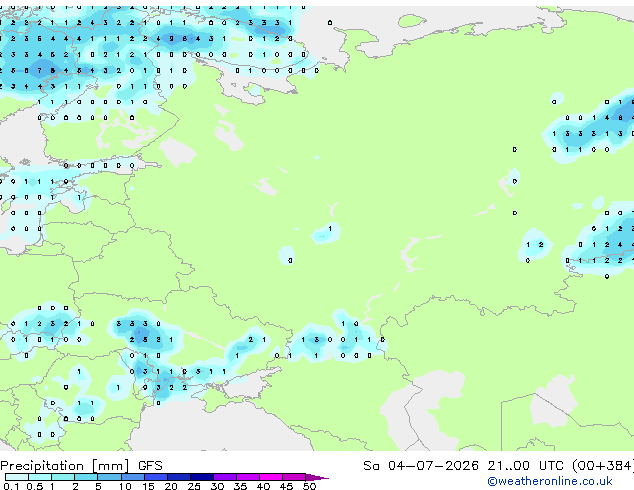Click the 'GFS' model label
This screenshot has height=490, width=634.
150,466
